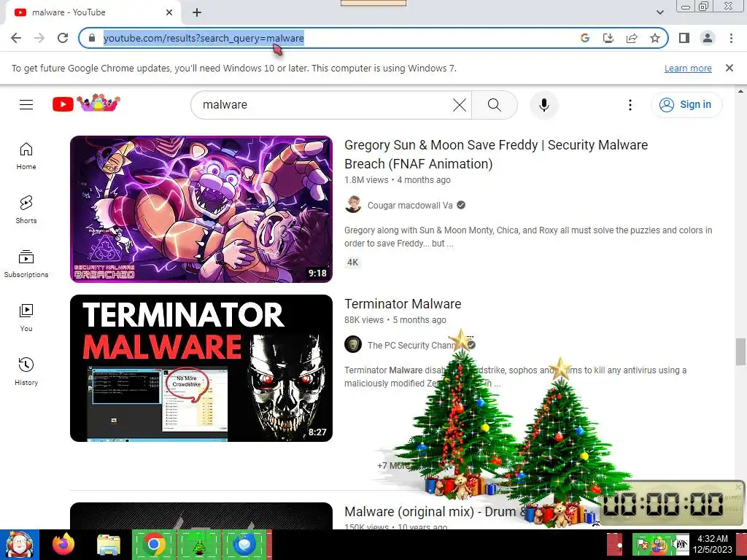Open Subscriptions in the sidebar
The width and height of the screenshot is (747, 560).
[x=26, y=263]
